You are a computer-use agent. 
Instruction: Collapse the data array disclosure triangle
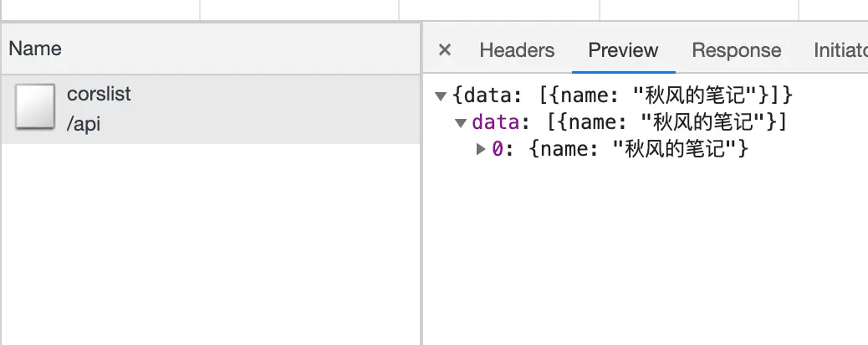point(461,122)
